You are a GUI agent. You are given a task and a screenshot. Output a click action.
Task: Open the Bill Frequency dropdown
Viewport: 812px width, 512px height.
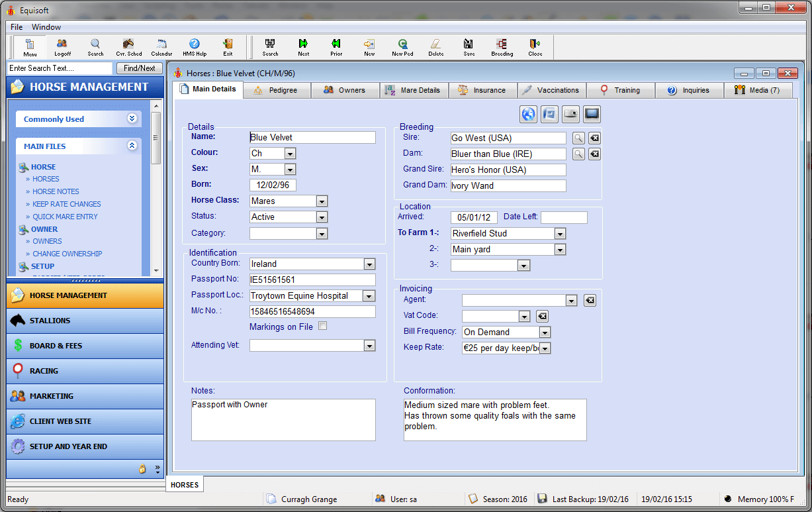545,332
